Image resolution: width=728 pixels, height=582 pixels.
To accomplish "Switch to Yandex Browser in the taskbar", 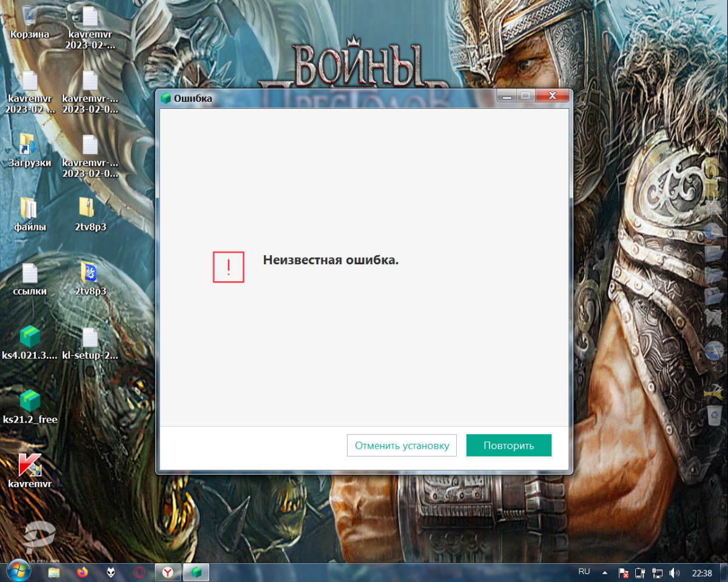I will [168, 572].
